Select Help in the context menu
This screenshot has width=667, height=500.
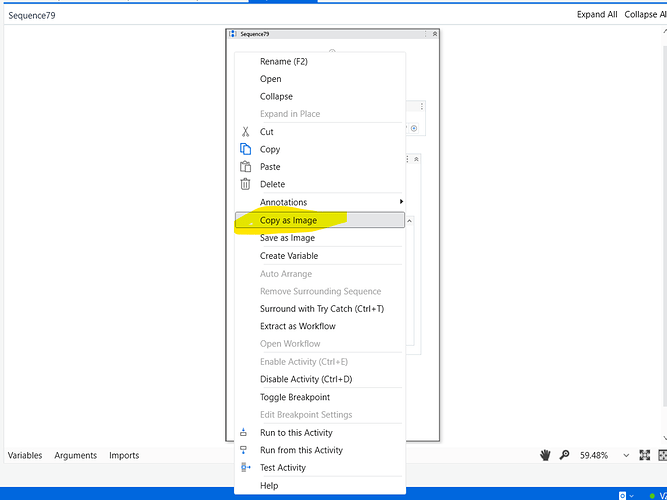click(x=269, y=485)
